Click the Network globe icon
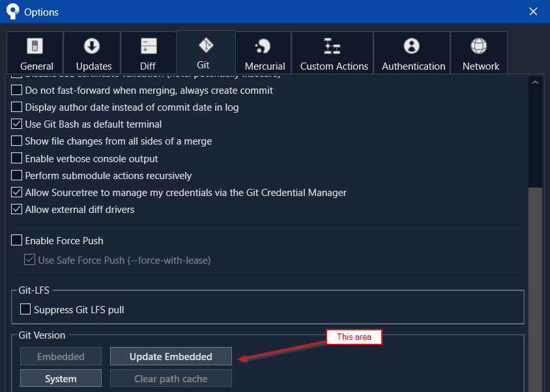This screenshot has width=550, height=392. 479,47
